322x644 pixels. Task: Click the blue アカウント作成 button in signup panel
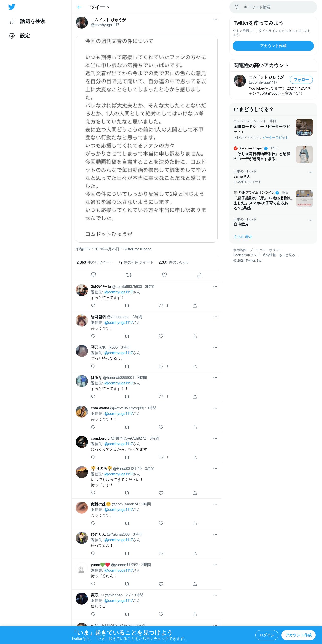(273, 46)
